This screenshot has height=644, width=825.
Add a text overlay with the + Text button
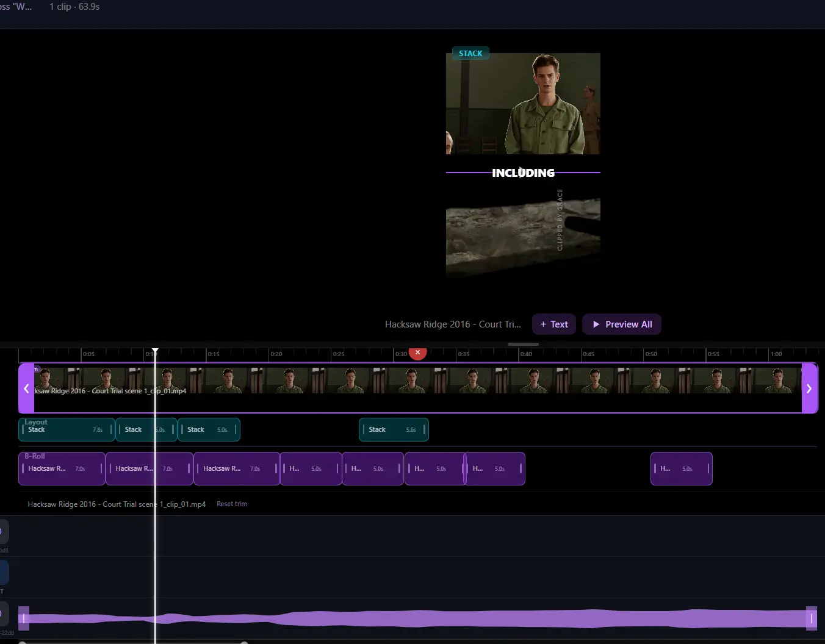(554, 324)
